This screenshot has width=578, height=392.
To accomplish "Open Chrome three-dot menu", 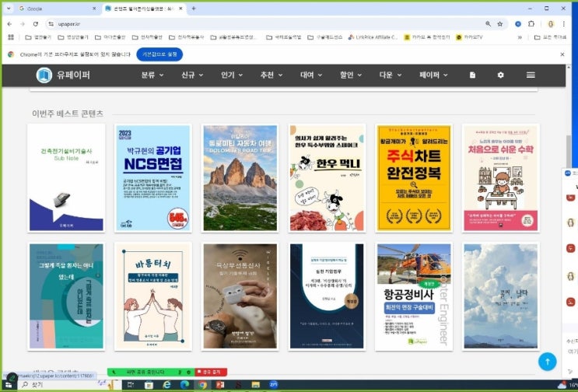I will tap(564, 24).
